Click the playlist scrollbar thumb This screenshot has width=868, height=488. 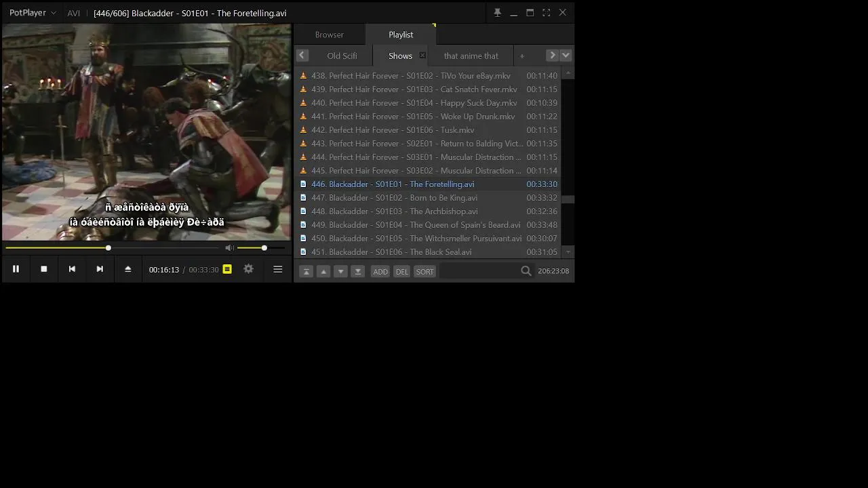568,199
